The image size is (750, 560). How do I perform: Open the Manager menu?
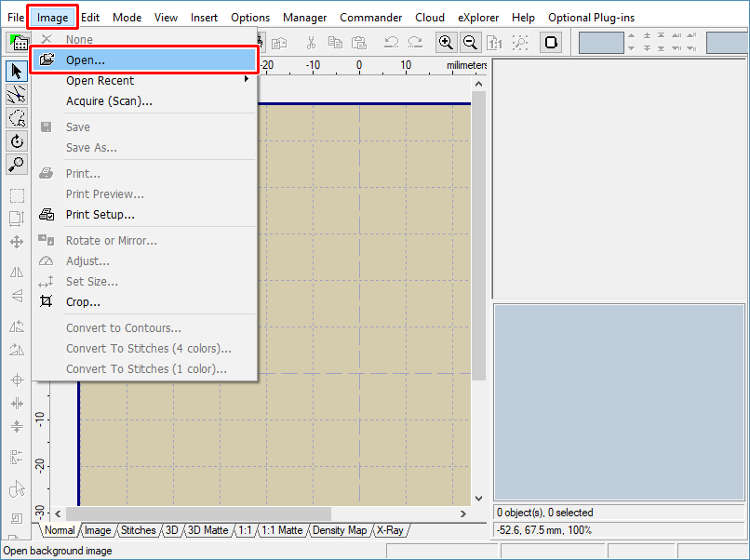[304, 18]
